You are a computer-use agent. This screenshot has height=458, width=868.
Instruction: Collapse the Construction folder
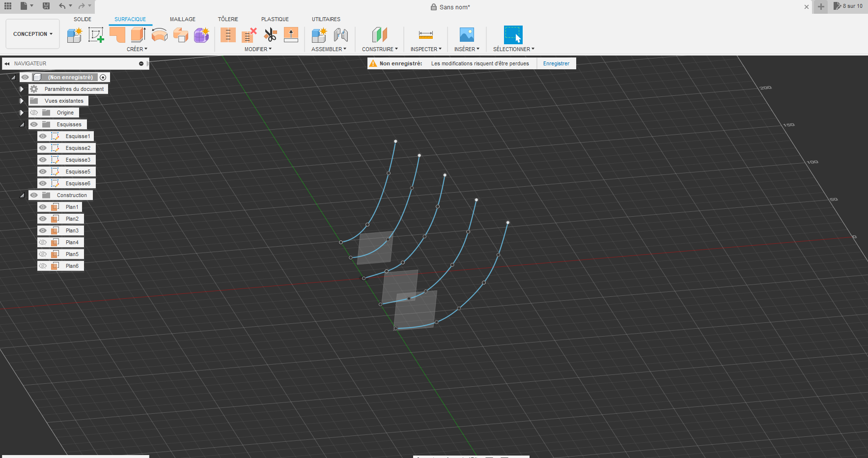click(22, 195)
